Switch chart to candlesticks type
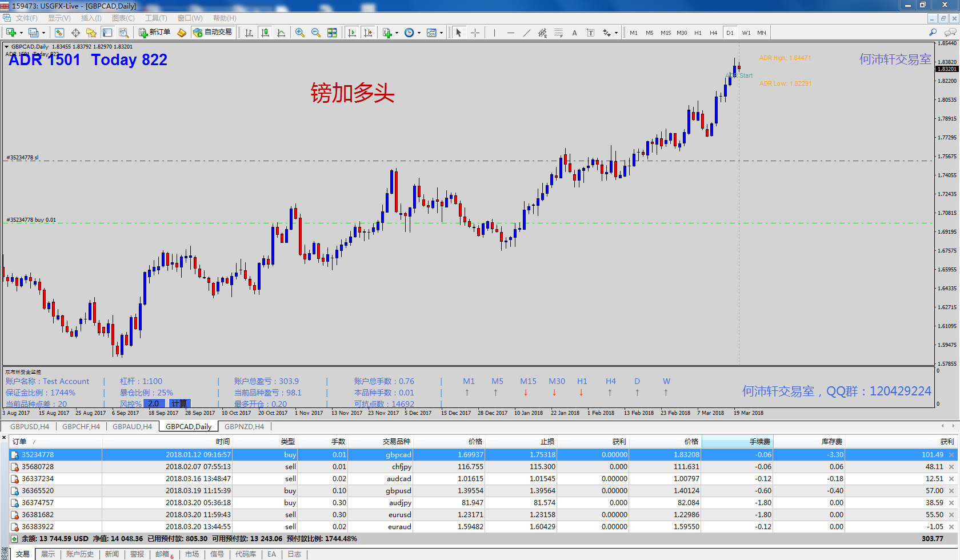The image size is (960, 560). pos(265,33)
